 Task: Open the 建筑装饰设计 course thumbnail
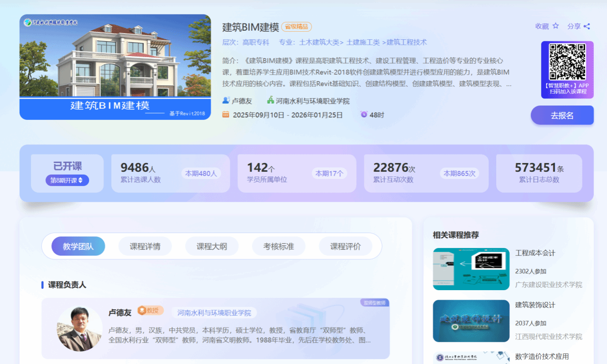[x=471, y=321]
